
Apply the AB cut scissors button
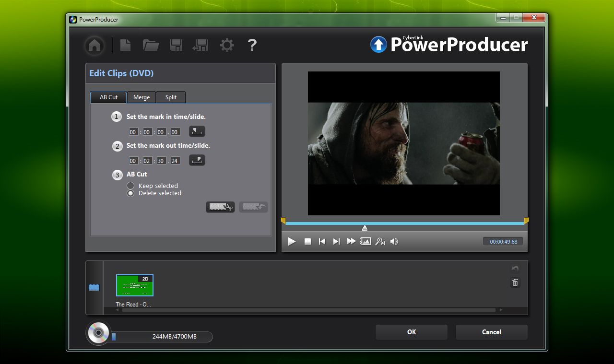click(220, 207)
